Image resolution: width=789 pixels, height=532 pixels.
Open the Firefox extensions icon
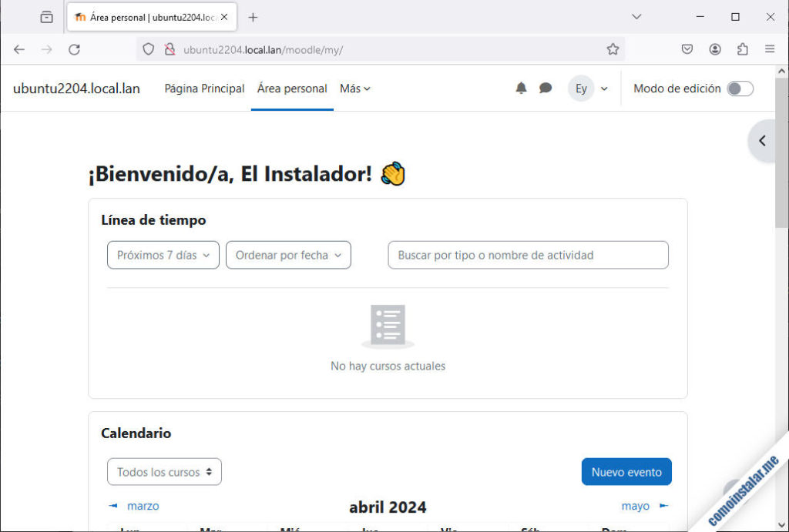[x=742, y=49]
